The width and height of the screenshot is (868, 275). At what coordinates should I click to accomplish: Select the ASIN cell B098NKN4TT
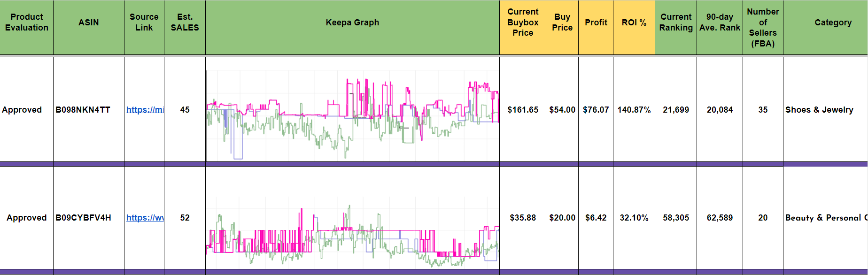pyautogui.click(x=83, y=110)
